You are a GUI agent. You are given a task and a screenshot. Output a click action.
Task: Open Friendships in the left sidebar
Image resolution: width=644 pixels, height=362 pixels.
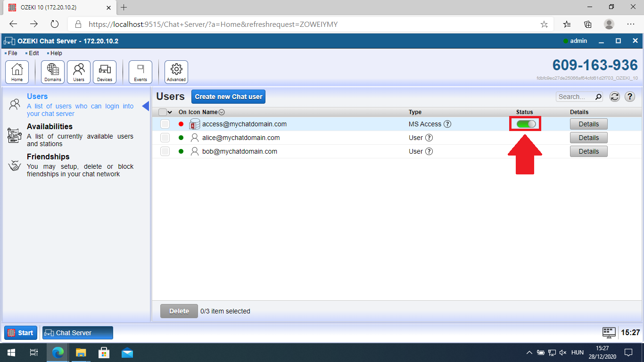(48, 156)
